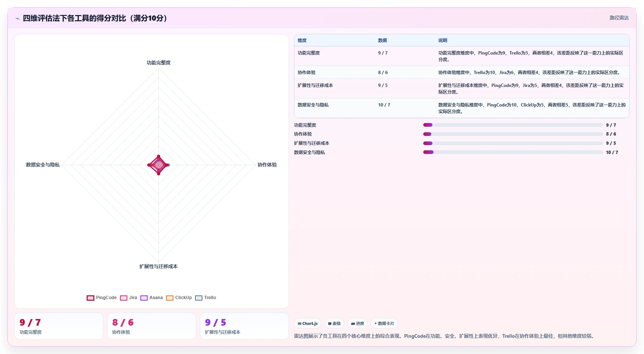Click the 协作体验 description mentioning Trello为10
The height and width of the screenshot is (354, 644).
point(530,73)
